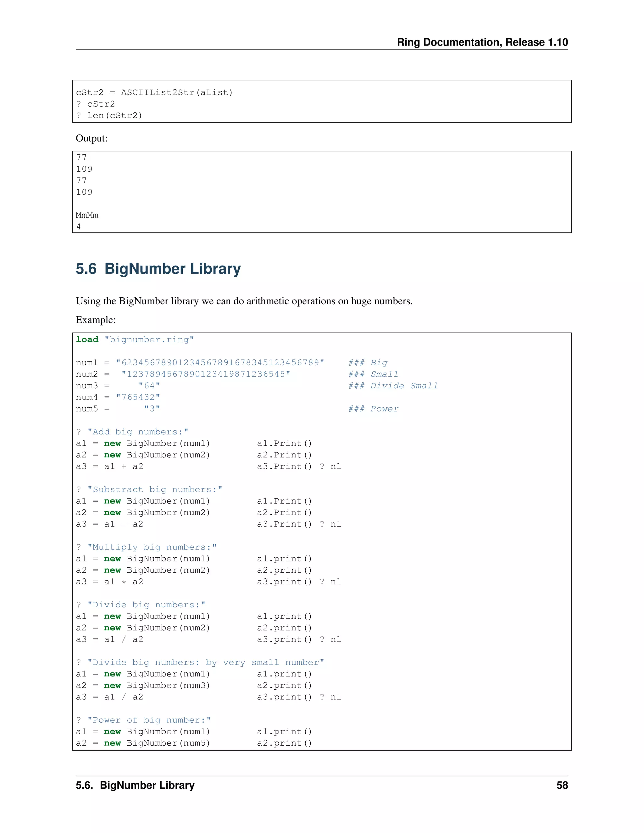
Task: Click the "bignumber.ring" string literal
Action: pos(149,339)
